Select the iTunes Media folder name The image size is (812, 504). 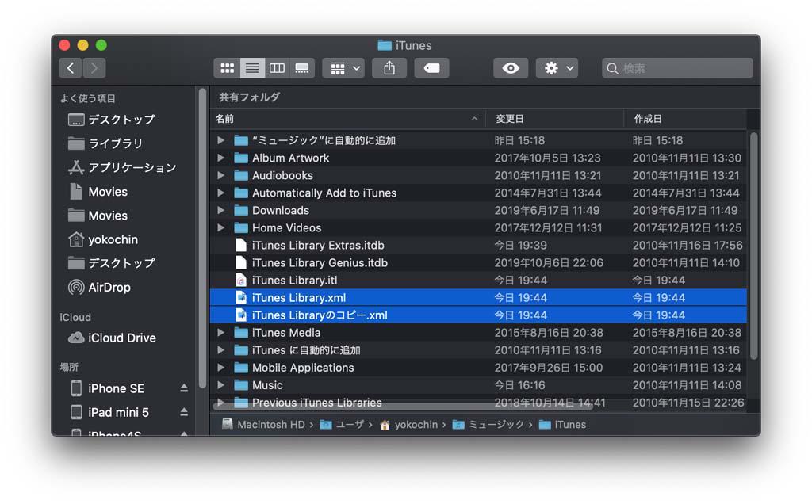tap(286, 333)
